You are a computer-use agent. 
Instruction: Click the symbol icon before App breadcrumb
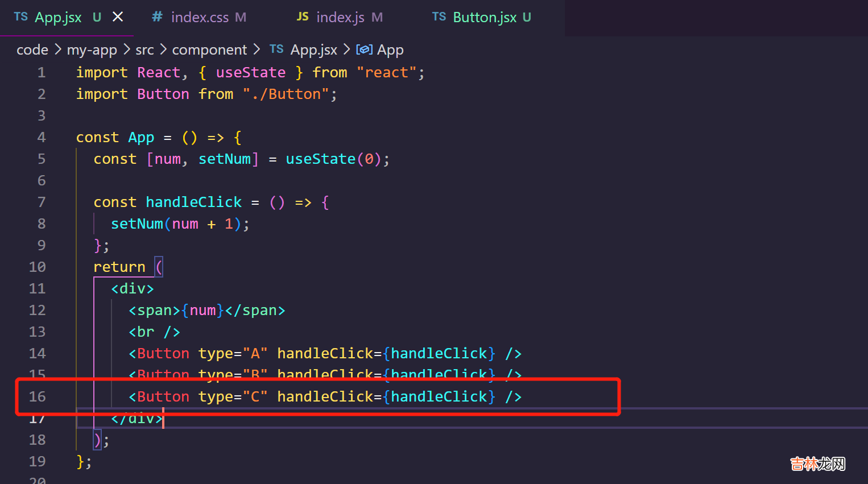pos(364,49)
